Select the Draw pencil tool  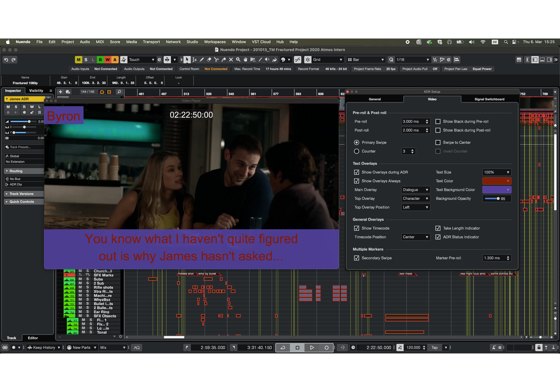click(202, 60)
